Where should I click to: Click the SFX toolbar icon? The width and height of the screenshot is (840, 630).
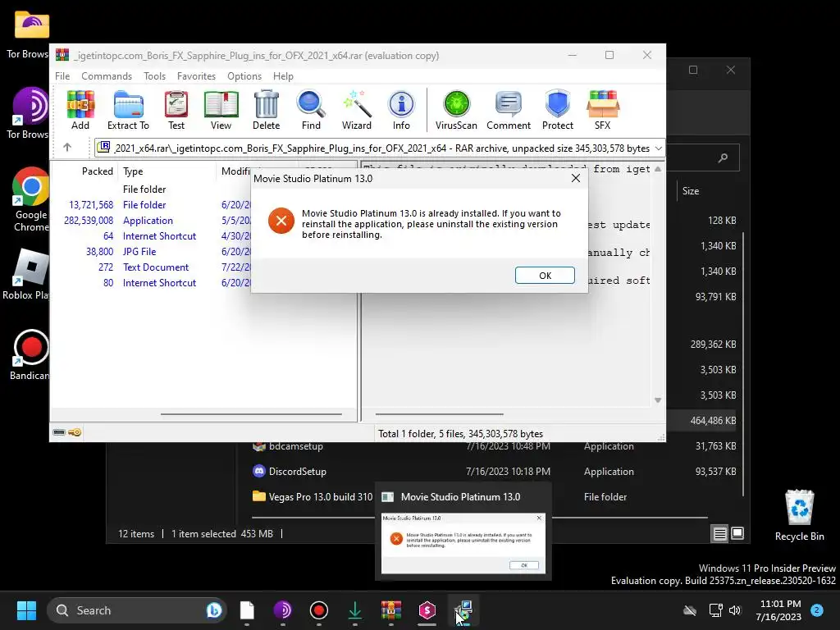603,110
